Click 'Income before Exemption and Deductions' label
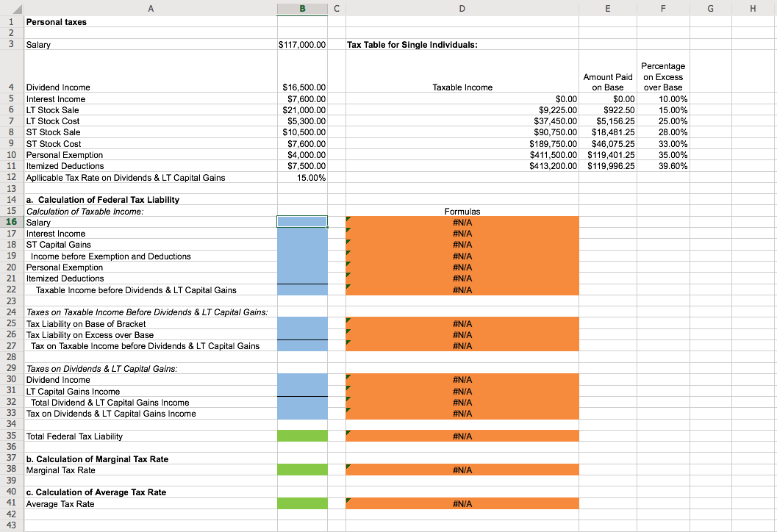The height and width of the screenshot is (532, 777). tap(110, 256)
